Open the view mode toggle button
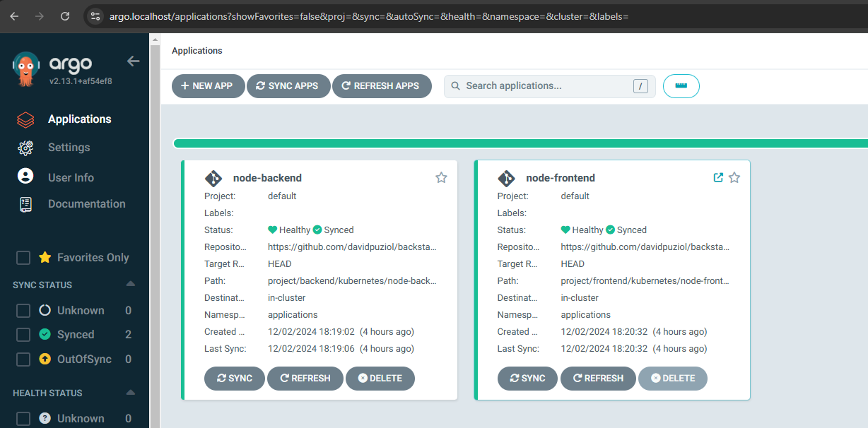This screenshot has width=868, height=428. click(x=681, y=86)
